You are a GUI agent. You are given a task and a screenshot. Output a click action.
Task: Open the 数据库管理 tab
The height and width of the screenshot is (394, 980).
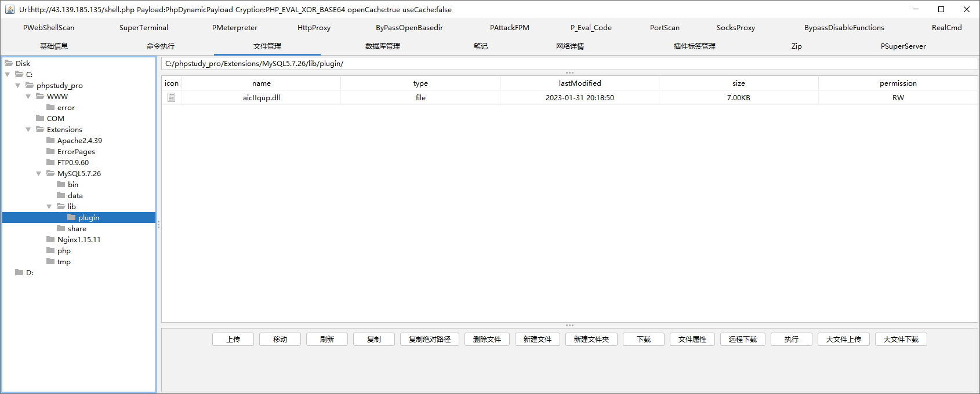pyautogui.click(x=382, y=46)
